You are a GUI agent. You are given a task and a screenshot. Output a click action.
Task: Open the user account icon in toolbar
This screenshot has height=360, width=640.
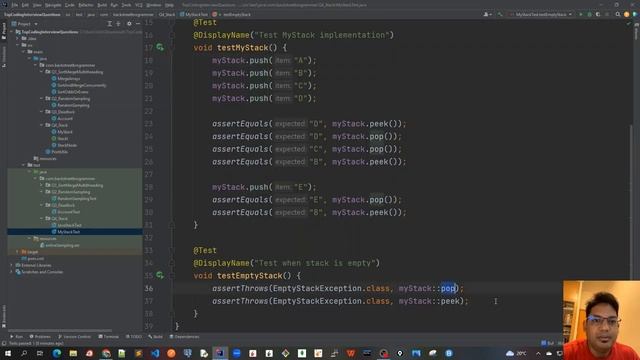pyautogui.click(x=487, y=14)
